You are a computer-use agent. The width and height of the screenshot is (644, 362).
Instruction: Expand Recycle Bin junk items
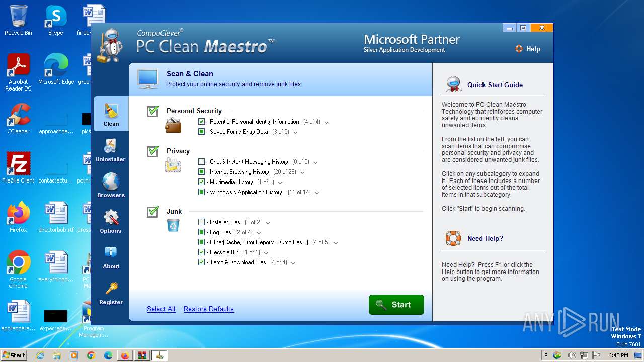tap(266, 253)
